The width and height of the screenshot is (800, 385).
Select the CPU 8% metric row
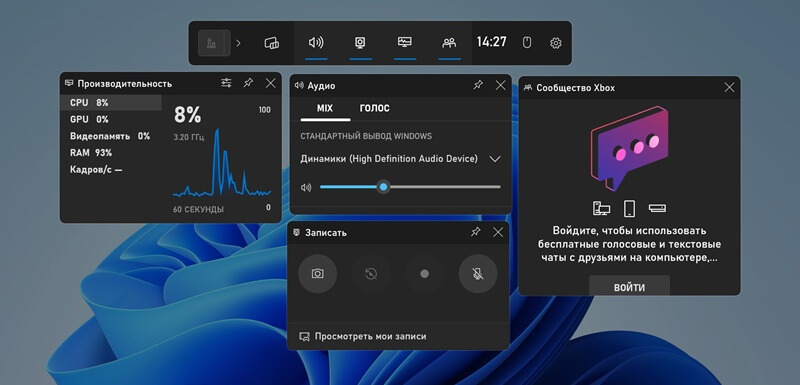pos(111,102)
